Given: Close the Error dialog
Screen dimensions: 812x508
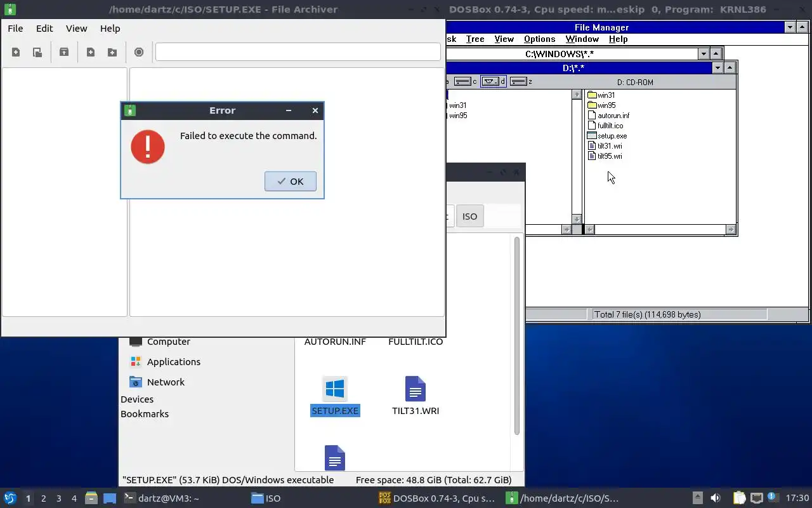Looking at the screenshot, I should point(315,110).
